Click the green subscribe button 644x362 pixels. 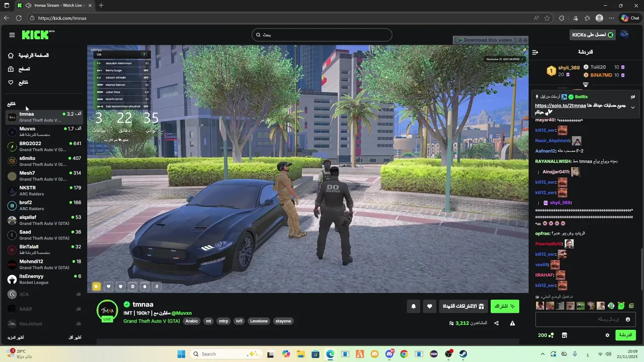coord(505,306)
